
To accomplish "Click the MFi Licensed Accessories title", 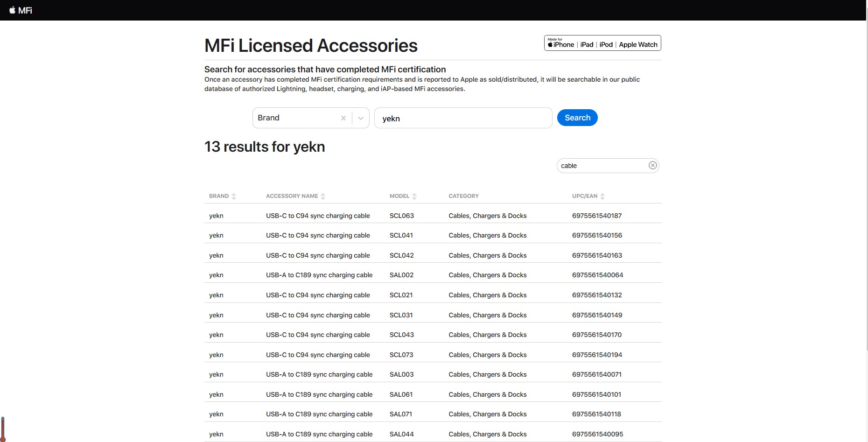I will 311,45.
